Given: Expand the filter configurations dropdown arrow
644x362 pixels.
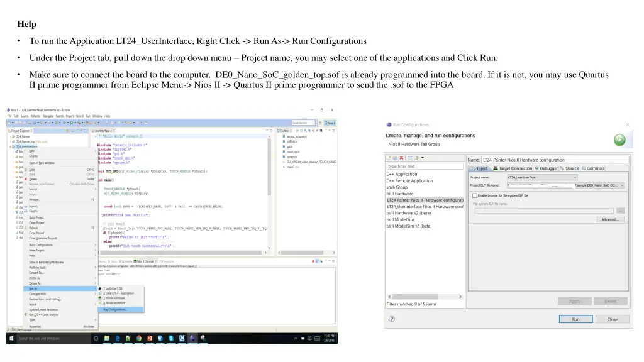Looking at the screenshot, I should pyautogui.click(x=423, y=158).
